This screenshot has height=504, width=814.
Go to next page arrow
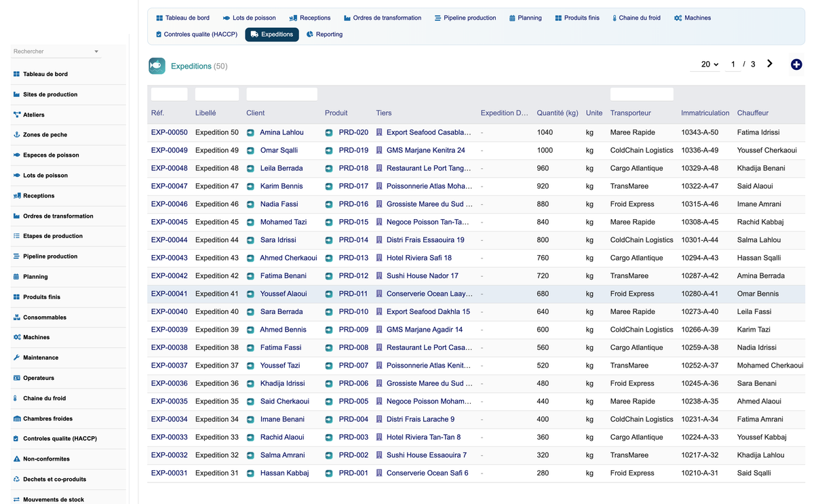(770, 64)
